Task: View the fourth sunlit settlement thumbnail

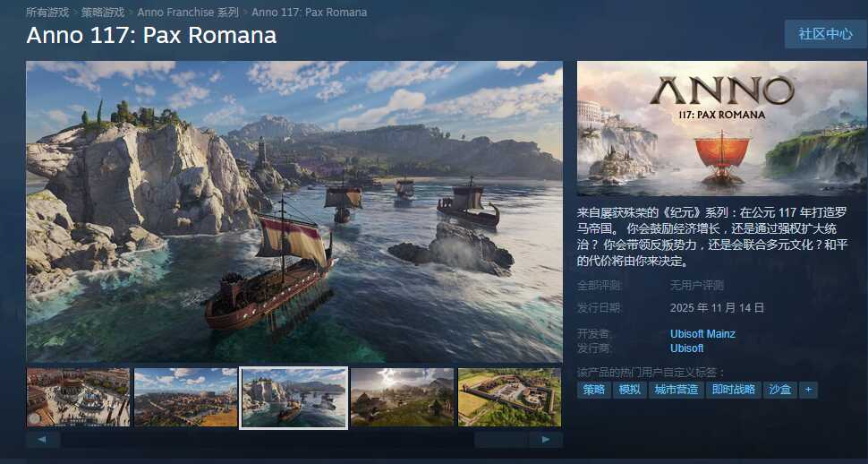Action: (x=402, y=398)
